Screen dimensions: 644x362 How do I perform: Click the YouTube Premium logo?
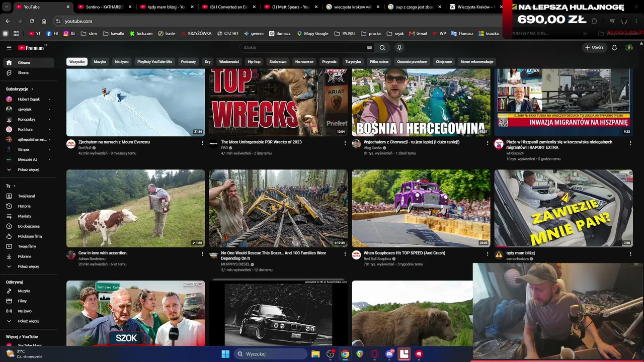click(32, 48)
